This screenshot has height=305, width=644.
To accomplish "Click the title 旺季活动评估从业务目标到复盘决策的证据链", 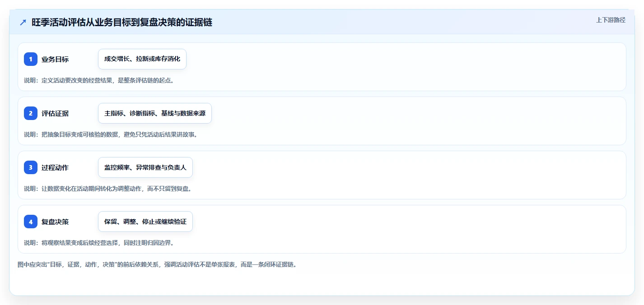I will [122, 23].
